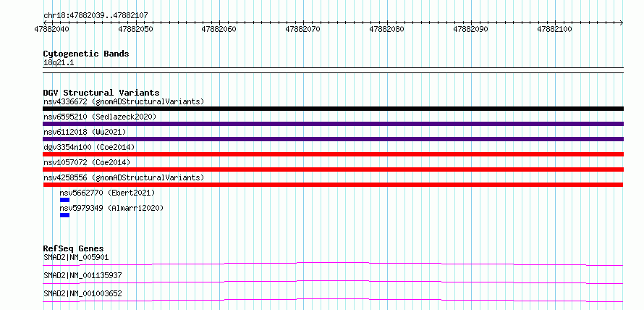This screenshot has width=644, height=310.
Task: Open SMAD2|NM_001135937 transcript label
Action: tap(82, 275)
